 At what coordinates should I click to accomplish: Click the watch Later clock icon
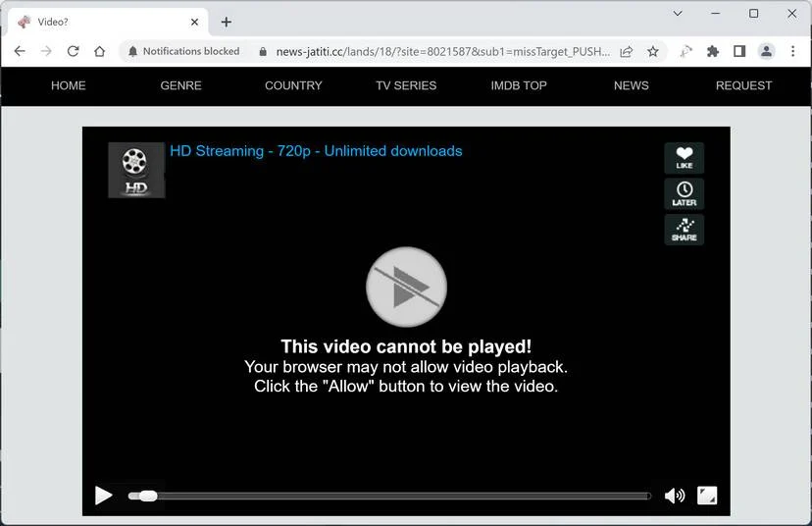tap(685, 194)
